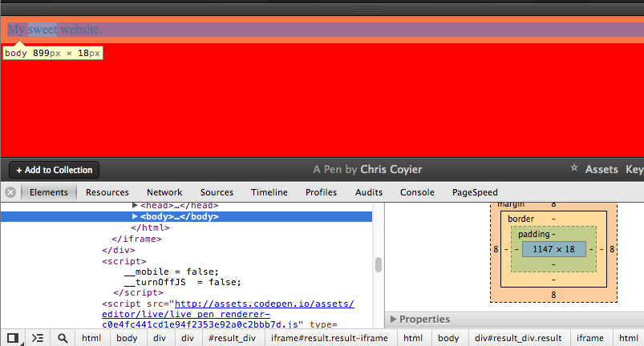The width and height of the screenshot is (644, 346).
Task: Go to the Profiles tab
Action: 321,192
